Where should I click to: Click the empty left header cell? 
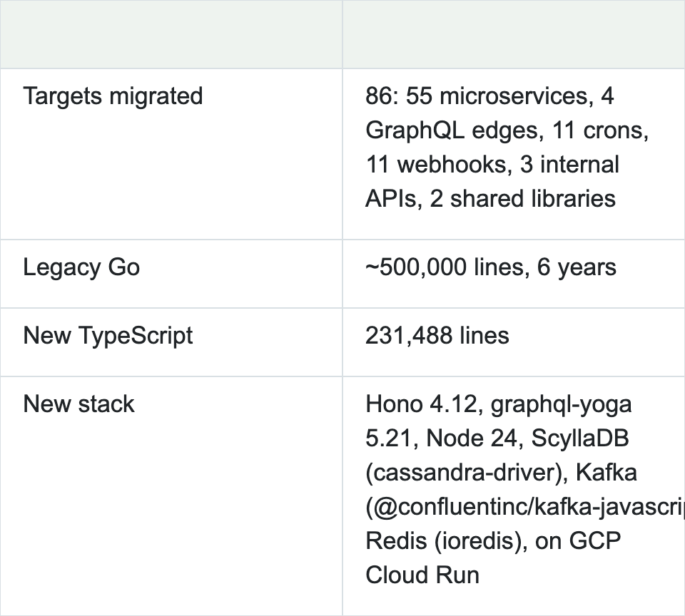(x=171, y=34)
